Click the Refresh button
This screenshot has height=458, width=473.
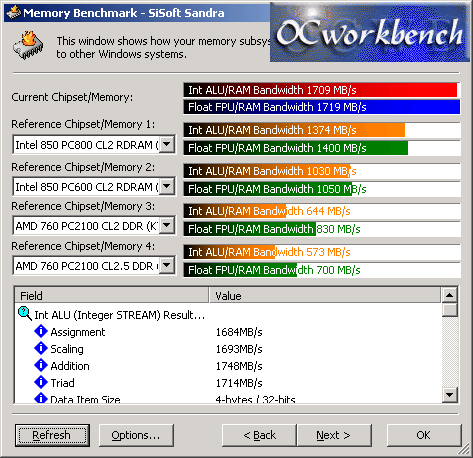pos(52,435)
